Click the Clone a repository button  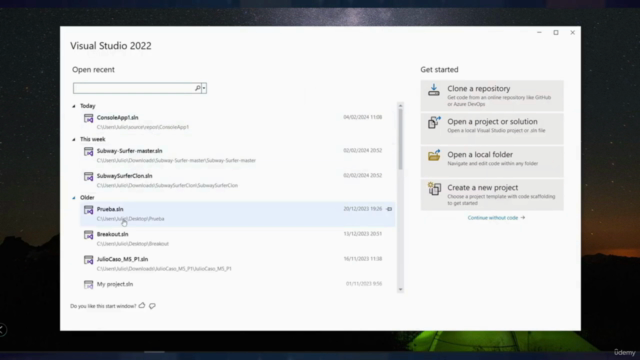[x=492, y=96]
